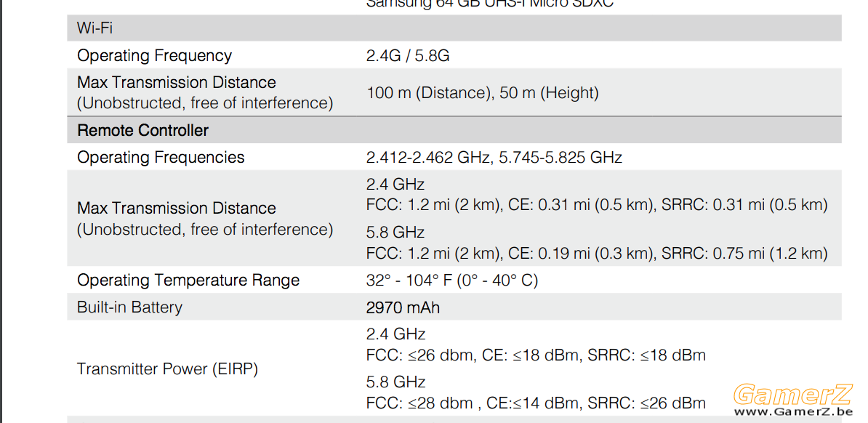Viewport: 868px width, 423px height.
Task: Click the Operating Frequency label
Action: tap(154, 55)
